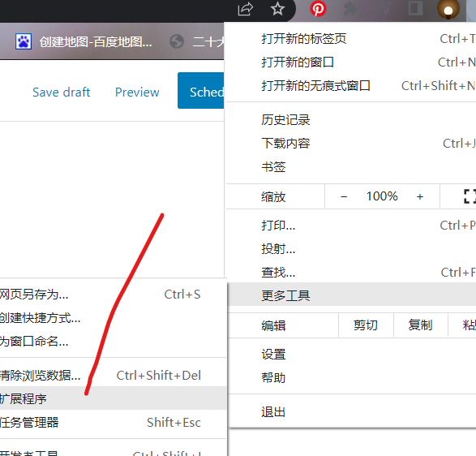Open 扩展程序 in submenu

point(114,398)
